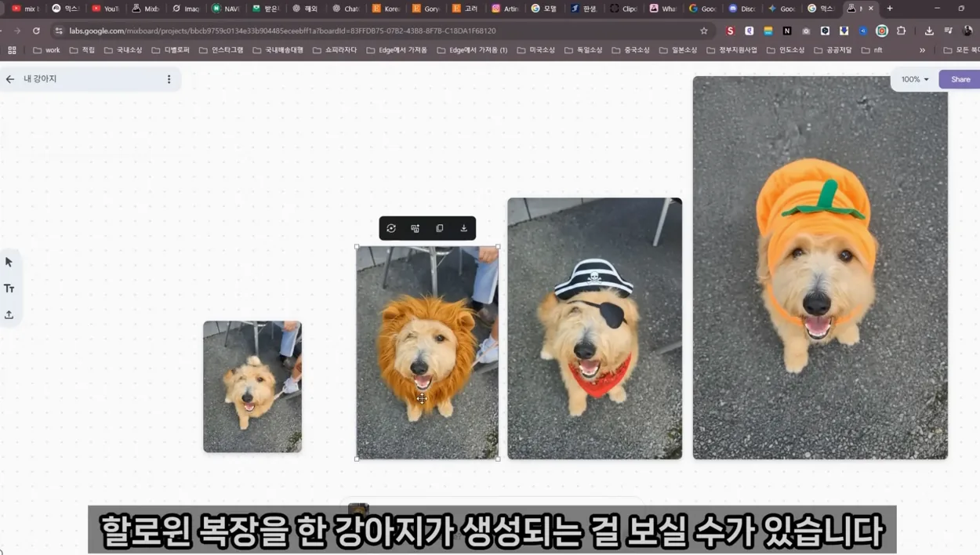Click the more-like-this icon in the image toolbar
This screenshot has height=555, width=980.
point(416,228)
